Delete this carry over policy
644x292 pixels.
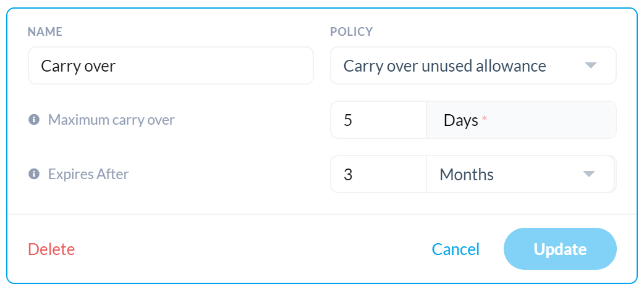click(x=51, y=249)
